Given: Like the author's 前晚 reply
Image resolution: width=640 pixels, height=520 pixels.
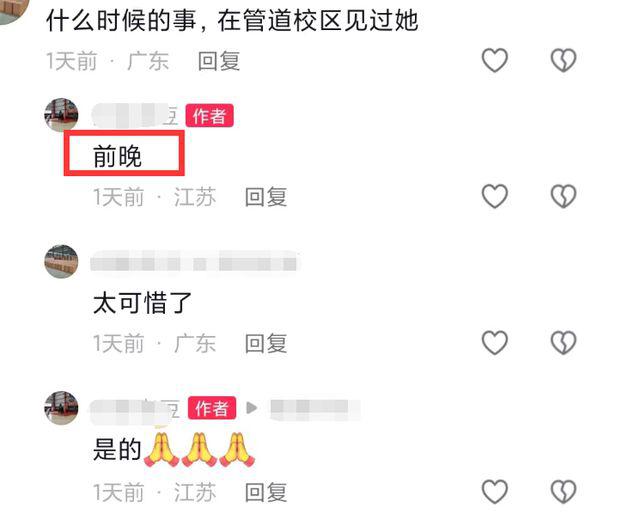Looking at the screenshot, I should (x=495, y=196).
